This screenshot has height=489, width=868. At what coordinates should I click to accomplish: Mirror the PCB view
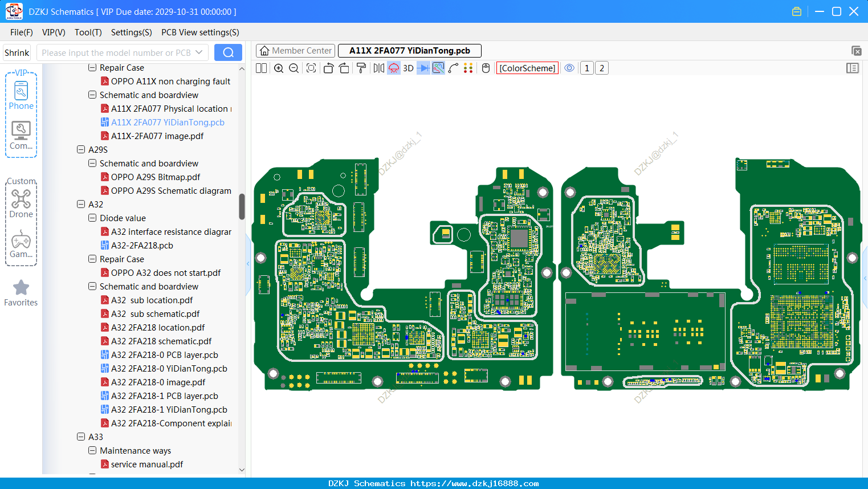(378, 68)
